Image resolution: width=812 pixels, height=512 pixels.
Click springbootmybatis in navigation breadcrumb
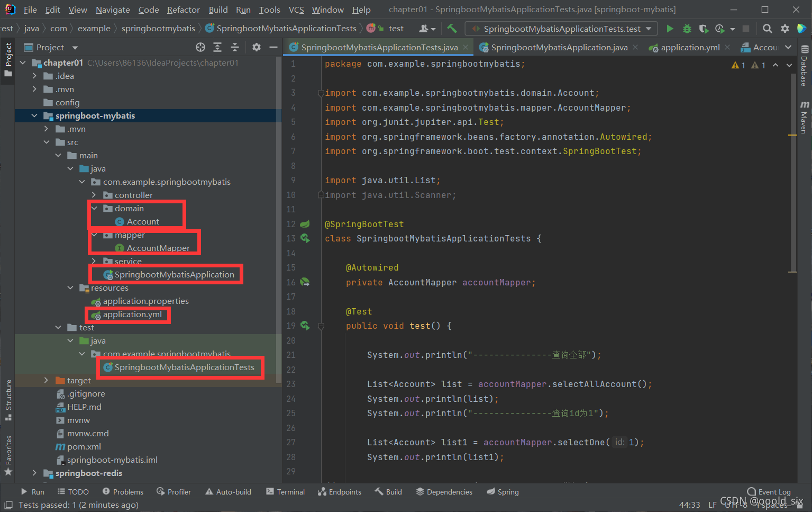[158, 28]
